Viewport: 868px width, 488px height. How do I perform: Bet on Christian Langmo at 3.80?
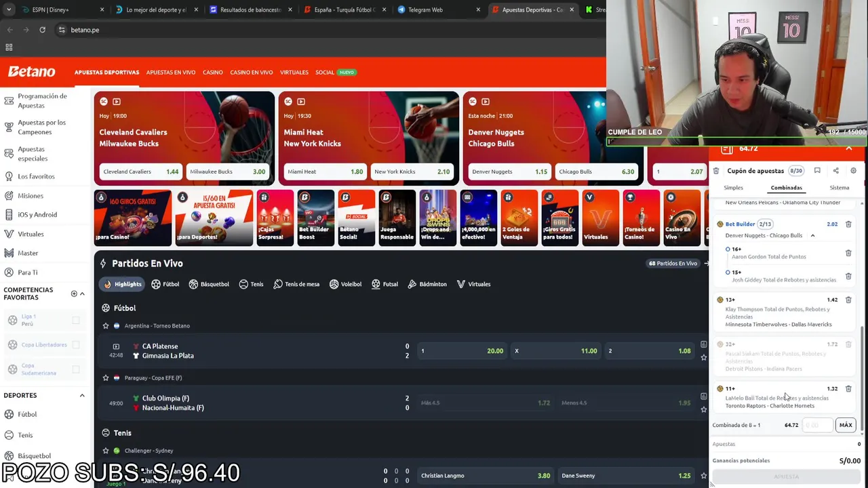485,476
